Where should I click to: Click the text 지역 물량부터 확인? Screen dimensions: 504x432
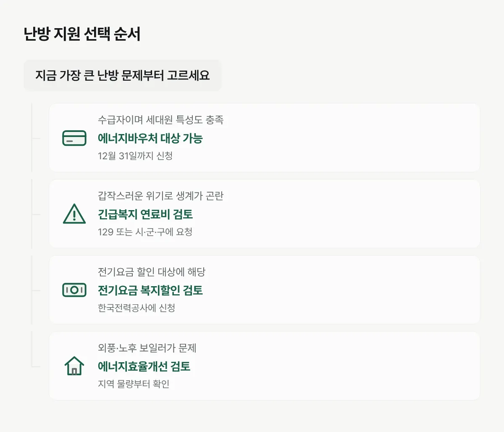click(134, 384)
